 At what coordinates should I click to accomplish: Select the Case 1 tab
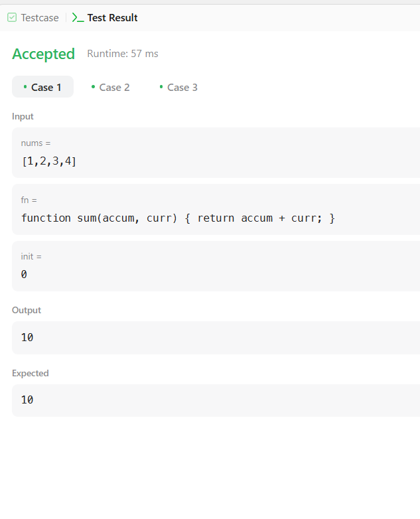point(42,87)
